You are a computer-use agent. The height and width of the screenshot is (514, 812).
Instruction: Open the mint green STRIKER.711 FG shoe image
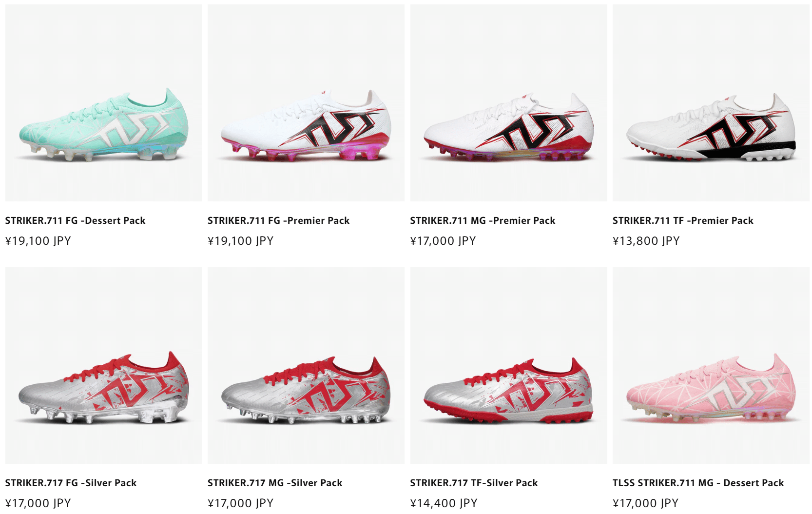[103, 103]
